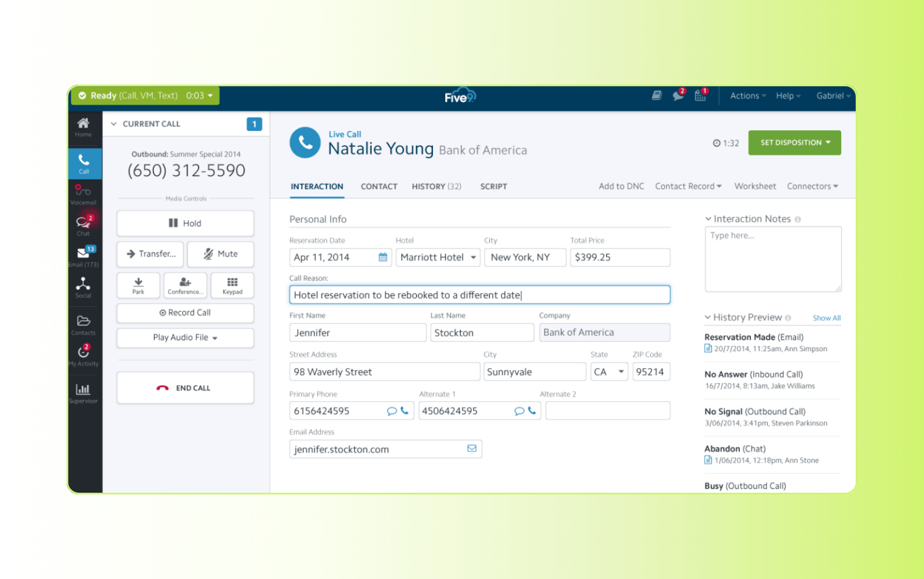Open the State CA dropdown
This screenshot has height=579, width=924.
pos(609,372)
